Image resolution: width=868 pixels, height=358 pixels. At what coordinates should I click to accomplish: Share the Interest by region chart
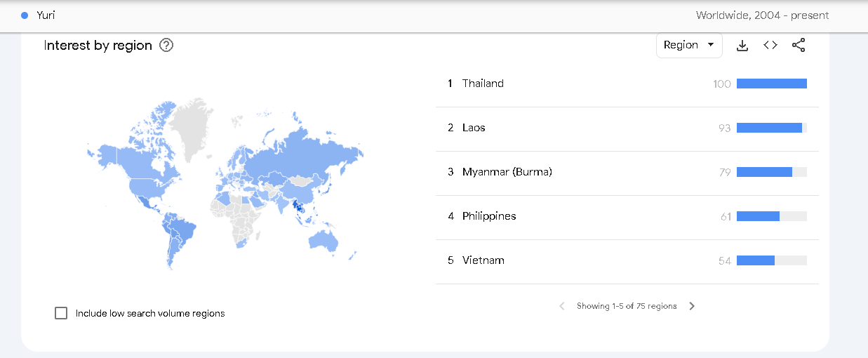799,46
